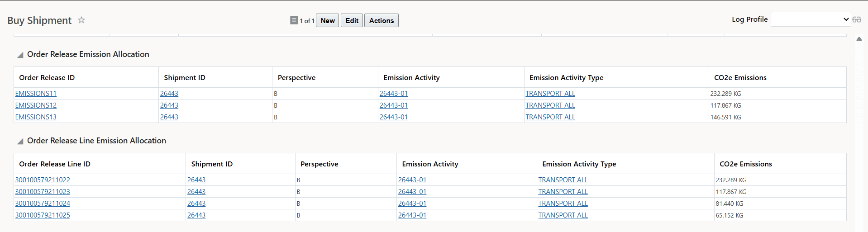Open order release line 300100579211025
Image resolution: width=868 pixels, height=232 pixels.
tap(43, 215)
